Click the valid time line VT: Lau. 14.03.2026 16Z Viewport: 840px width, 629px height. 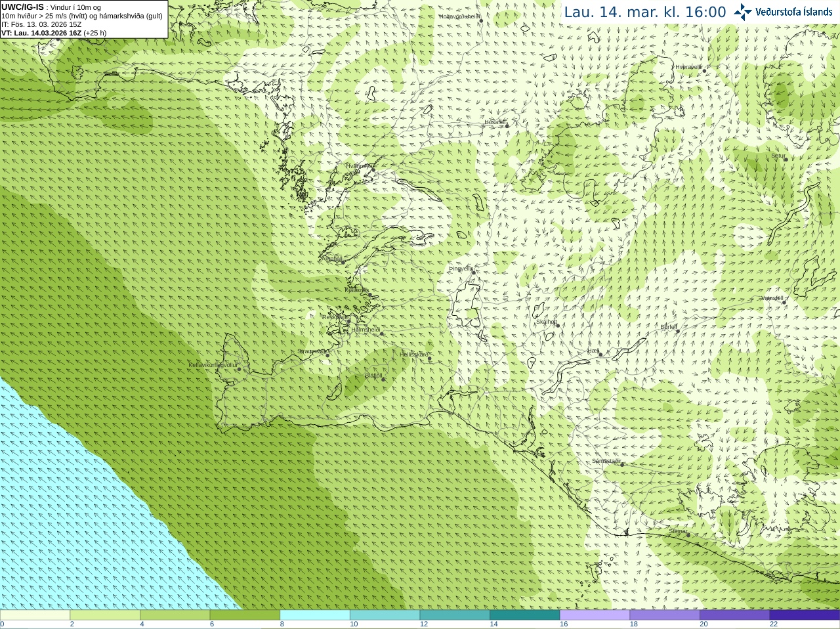(41, 33)
